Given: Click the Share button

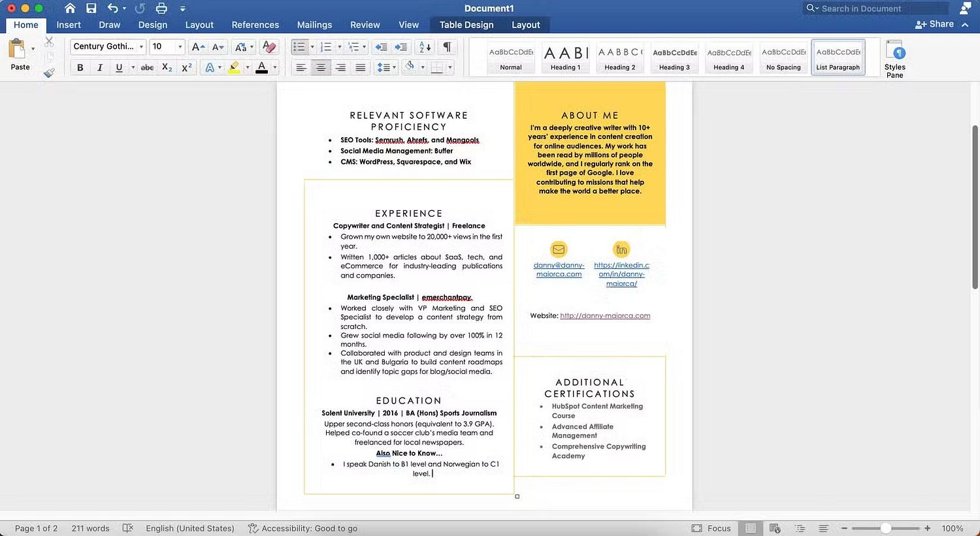Looking at the screenshot, I should (x=935, y=24).
